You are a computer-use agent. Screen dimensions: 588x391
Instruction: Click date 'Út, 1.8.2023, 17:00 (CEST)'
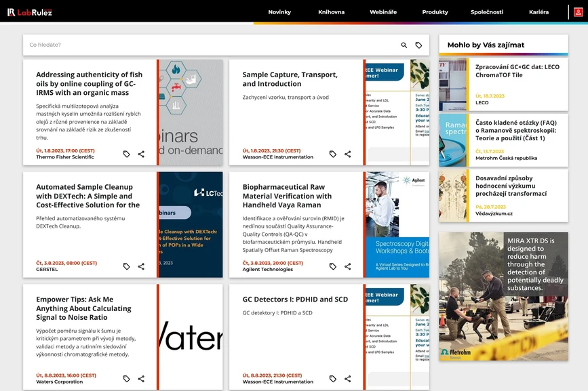tap(65, 150)
